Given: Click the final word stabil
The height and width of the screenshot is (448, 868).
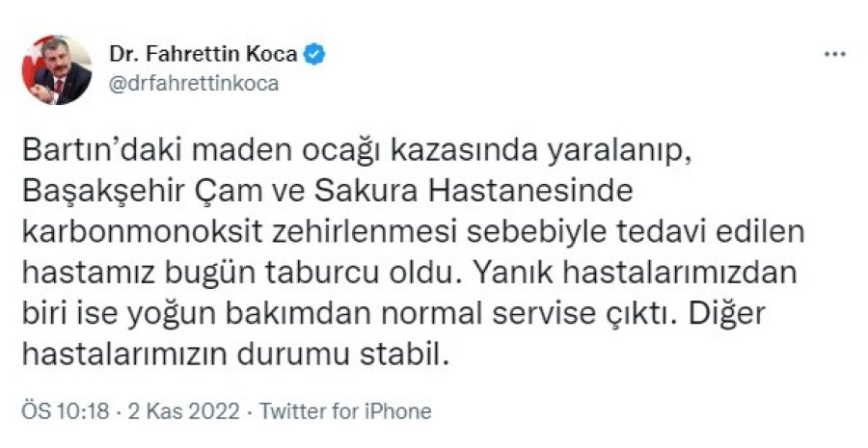Looking at the screenshot, I should (x=403, y=355).
